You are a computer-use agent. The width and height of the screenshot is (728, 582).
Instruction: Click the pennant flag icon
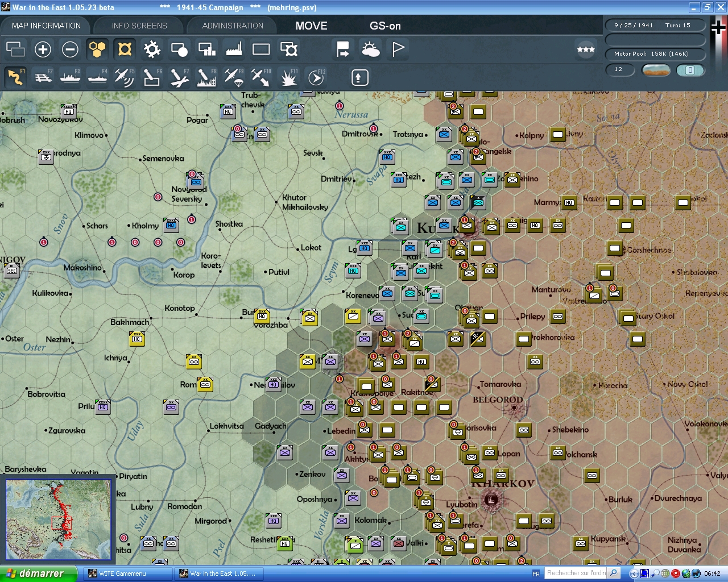click(x=398, y=49)
